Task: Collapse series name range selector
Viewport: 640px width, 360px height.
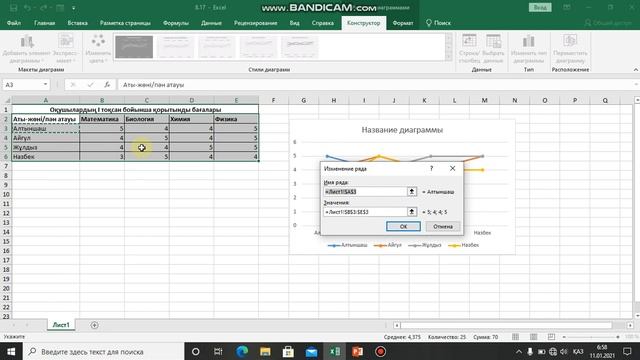Action: pos(411,191)
